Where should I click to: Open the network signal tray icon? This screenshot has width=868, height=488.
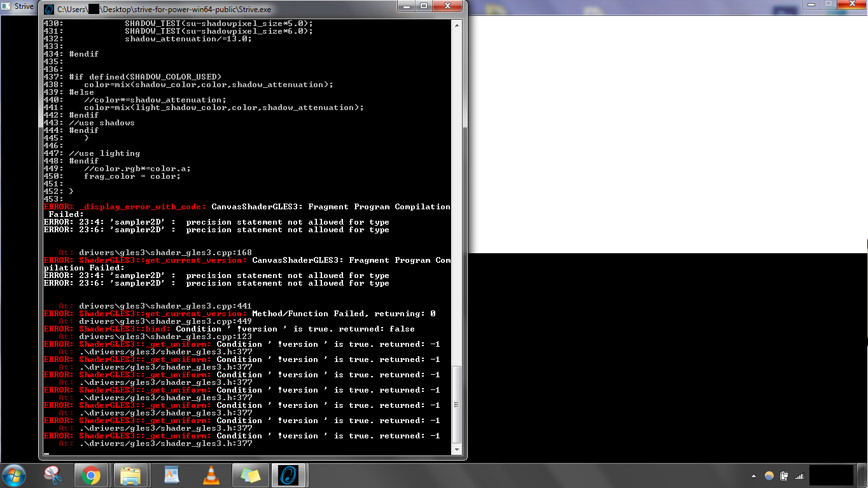pyautogui.click(x=799, y=476)
